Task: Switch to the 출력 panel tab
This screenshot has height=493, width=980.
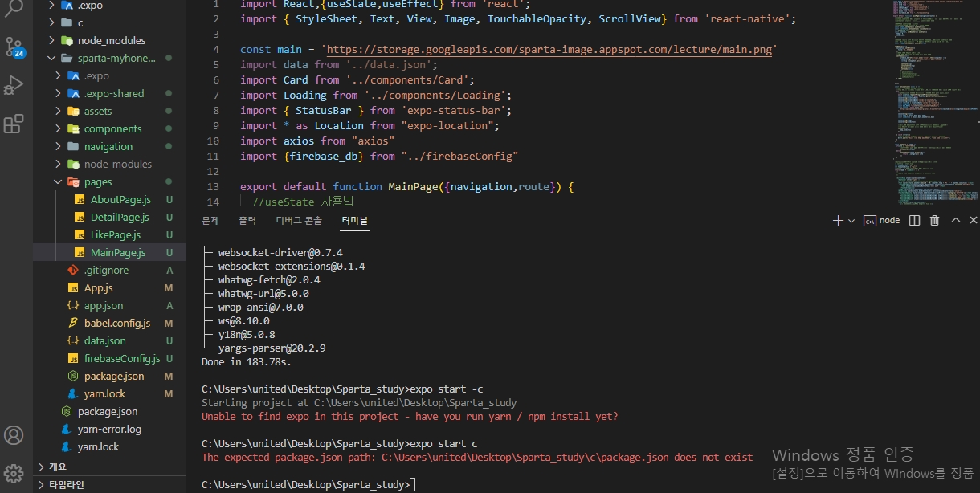Action: tap(247, 220)
